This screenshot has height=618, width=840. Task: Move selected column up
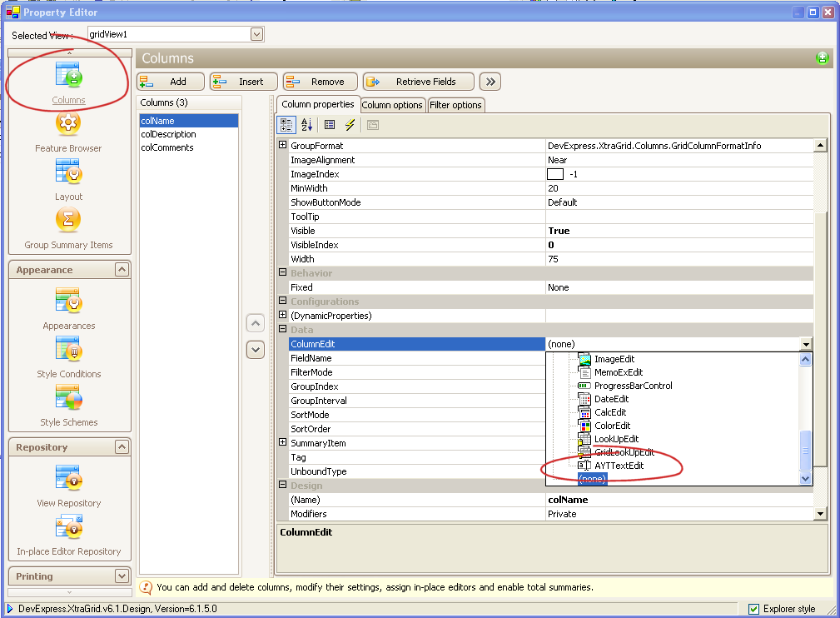[256, 323]
